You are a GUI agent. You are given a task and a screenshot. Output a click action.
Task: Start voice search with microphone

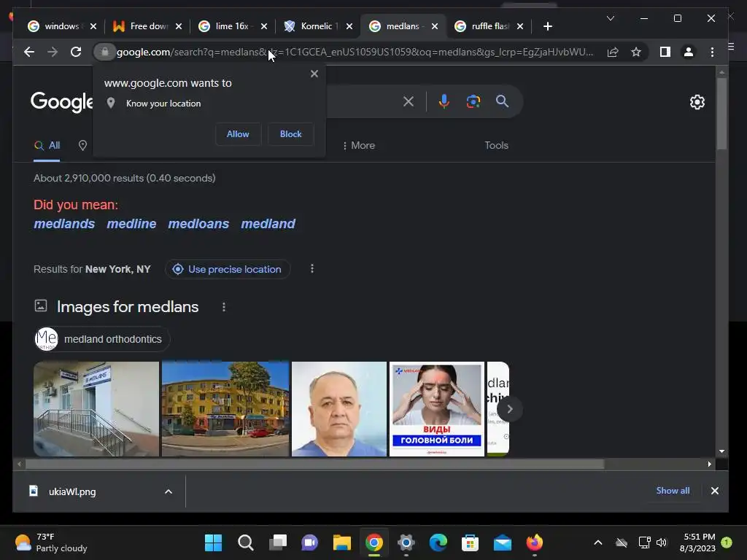(444, 101)
